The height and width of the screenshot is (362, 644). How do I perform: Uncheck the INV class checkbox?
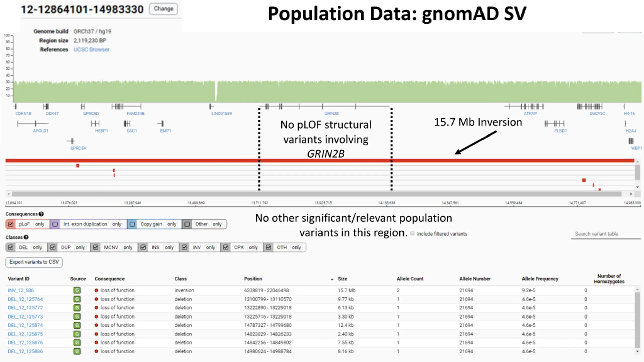(x=184, y=247)
